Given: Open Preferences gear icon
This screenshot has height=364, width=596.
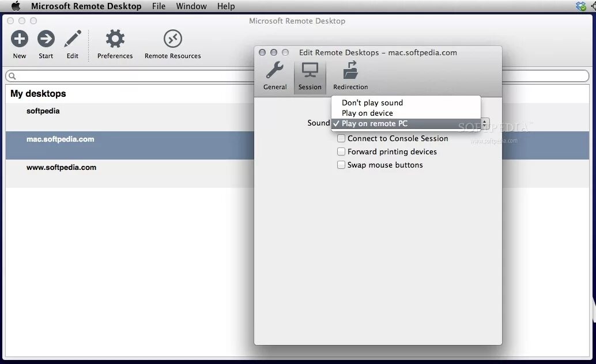Looking at the screenshot, I should tap(115, 39).
